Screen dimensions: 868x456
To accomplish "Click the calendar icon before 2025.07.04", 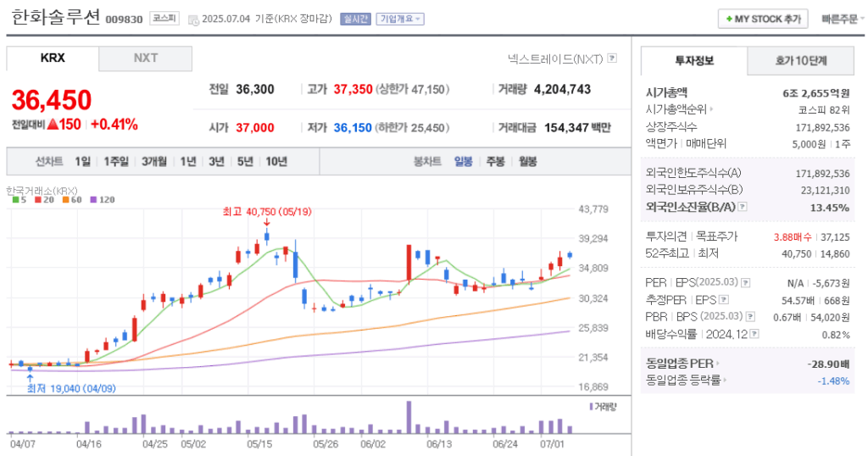I will tap(193, 20).
